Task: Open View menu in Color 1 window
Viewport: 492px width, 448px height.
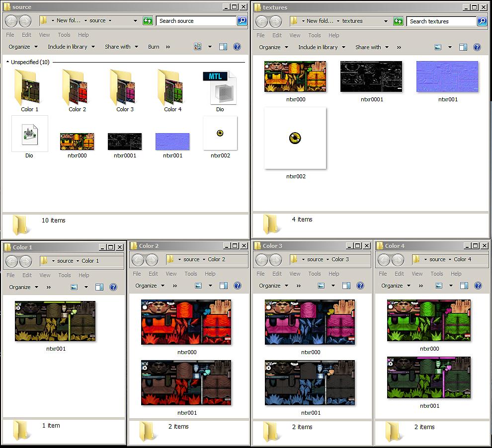Action: point(45,275)
